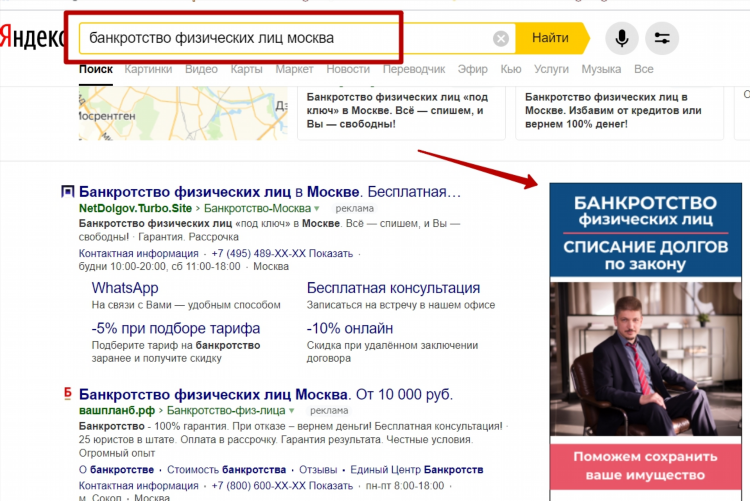This screenshot has height=501, width=750.
Task: Click the Найти search button
Action: [x=551, y=38]
